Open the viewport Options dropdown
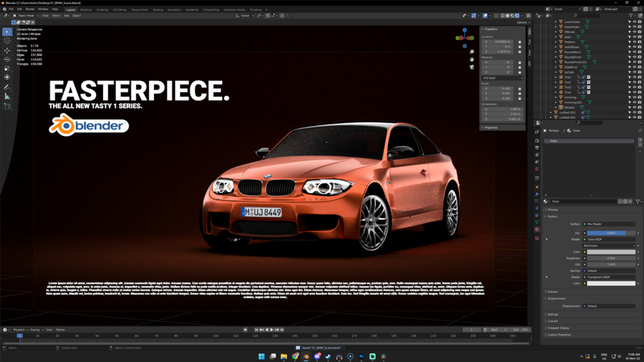 click(522, 22)
